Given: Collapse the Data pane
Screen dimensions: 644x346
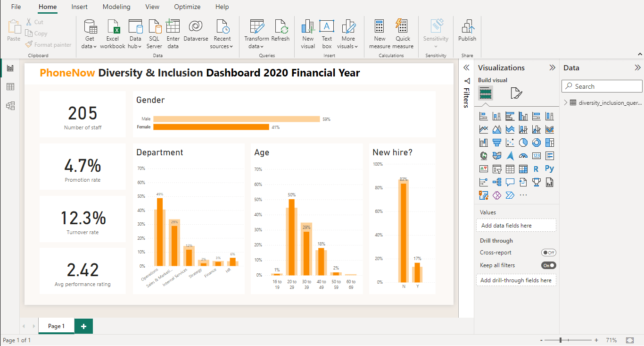Looking at the screenshot, I should pyautogui.click(x=638, y=68).
